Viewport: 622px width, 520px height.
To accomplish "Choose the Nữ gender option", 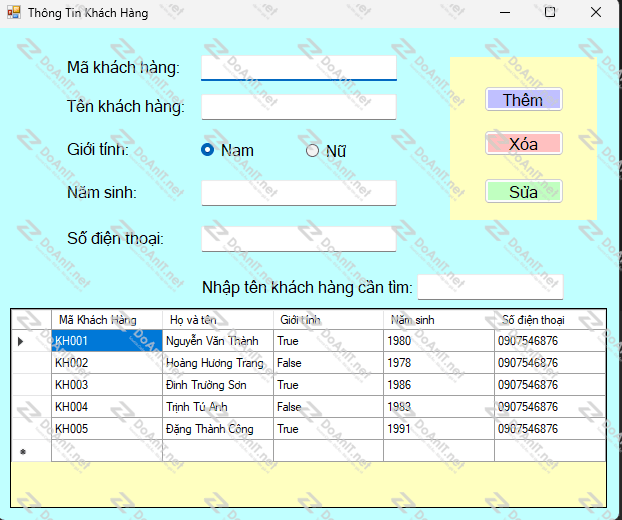I will tap(312, 150).
